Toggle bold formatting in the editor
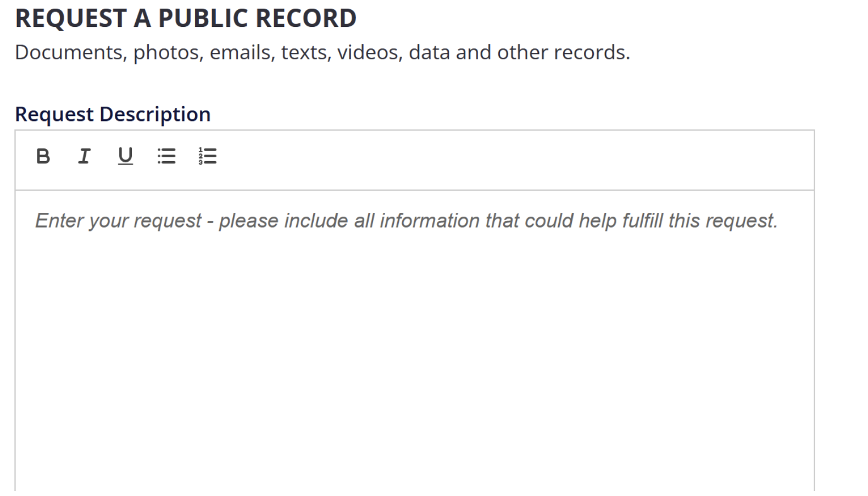The image size is (868, 496). click(x=43, y=157)
